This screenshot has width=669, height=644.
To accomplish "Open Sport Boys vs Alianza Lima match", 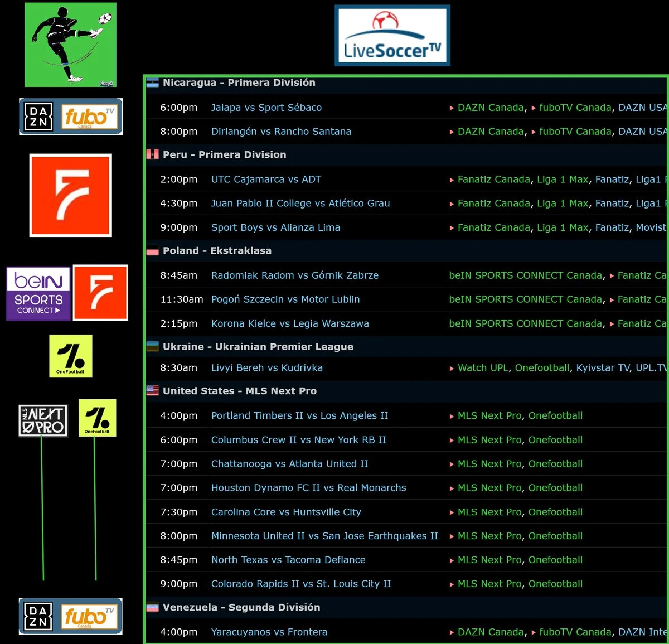I will [275, 227].
